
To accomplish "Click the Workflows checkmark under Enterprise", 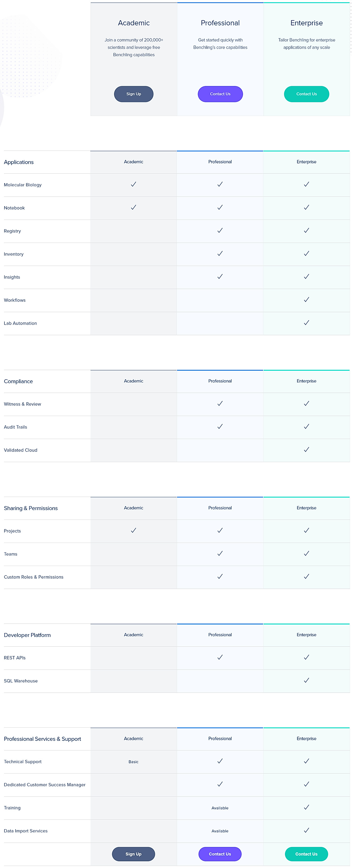I will click(x=306, y=300).
